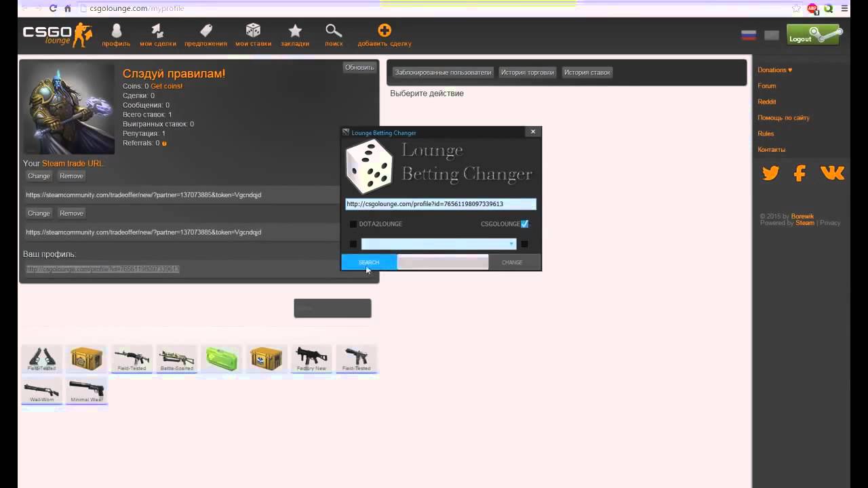Open the Adblock Plus extension icon
The image size is (868, 488).
click(813, 8)
